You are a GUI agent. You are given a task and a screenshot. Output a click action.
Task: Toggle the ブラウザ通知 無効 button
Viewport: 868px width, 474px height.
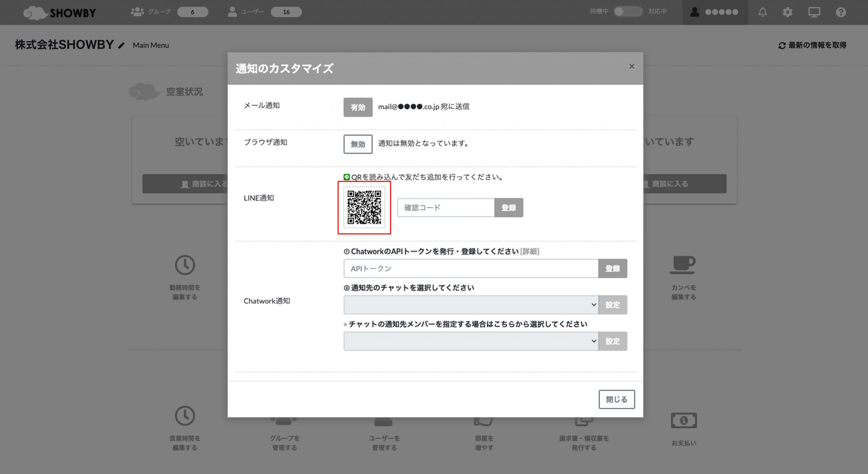(358, 144)
